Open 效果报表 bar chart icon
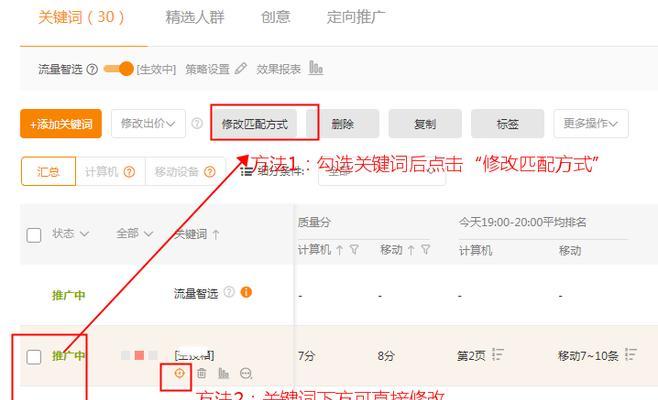 pos(316,68)
